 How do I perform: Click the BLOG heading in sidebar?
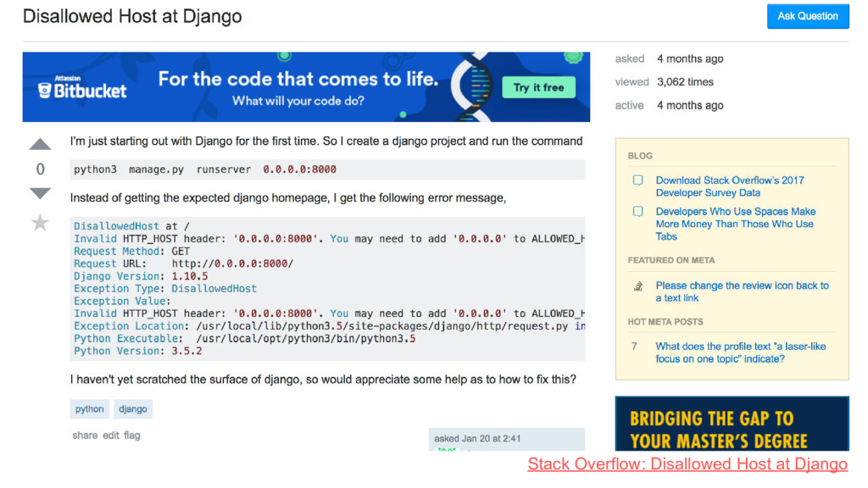click(x=640, y=156)
